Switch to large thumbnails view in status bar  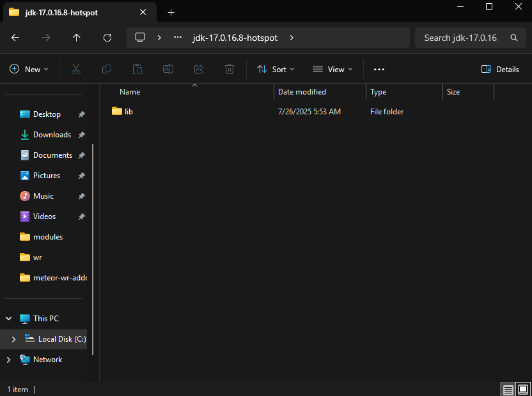tap(523, 389)
